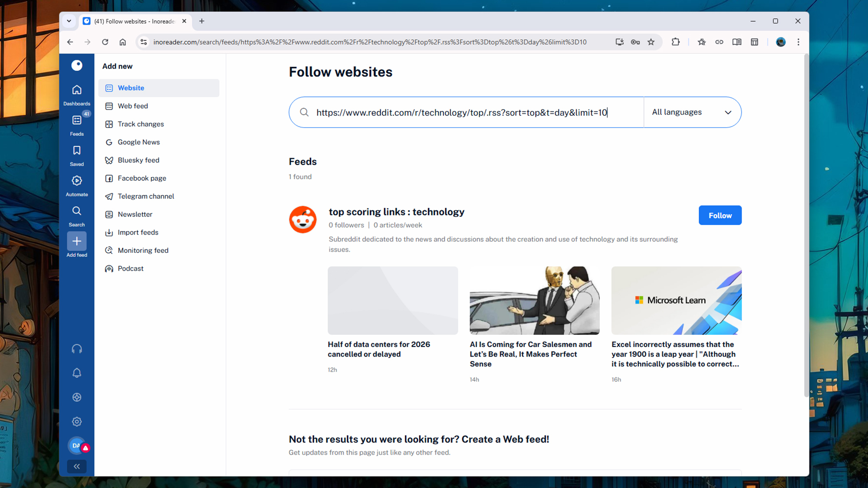Click the headphones audio icon
Image resolution: width=868 pixels, height=488 pixels.
pos(77,349)
